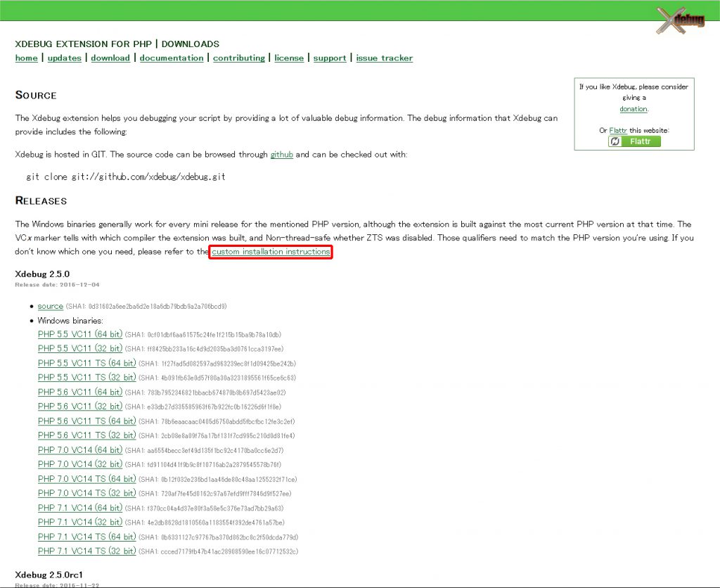Follow the donation link in the sidebar box
This screenshot has width=720, height=588.
(634, 109)
